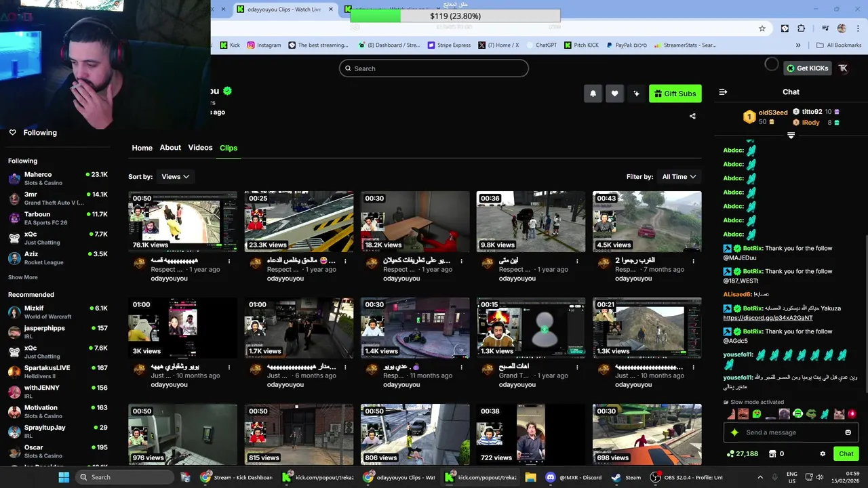
Task: Open the All Bookmarks folder
Action: coord(839,45)
